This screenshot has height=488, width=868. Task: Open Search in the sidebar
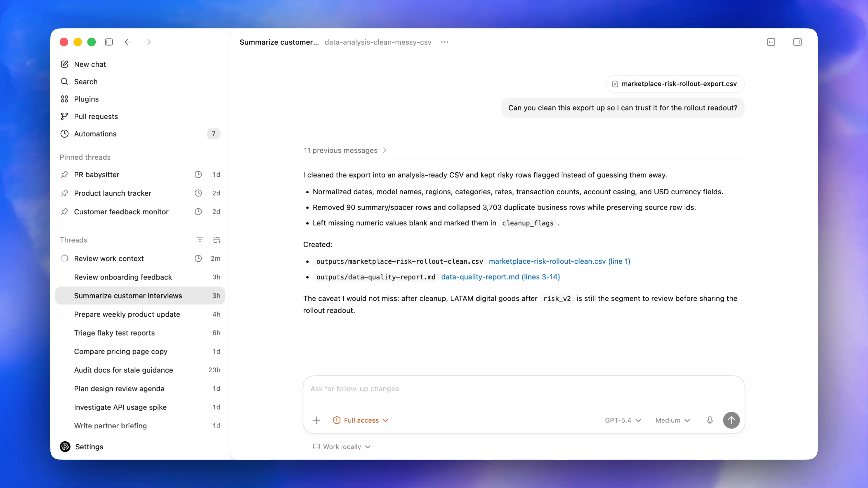[140, 82]
